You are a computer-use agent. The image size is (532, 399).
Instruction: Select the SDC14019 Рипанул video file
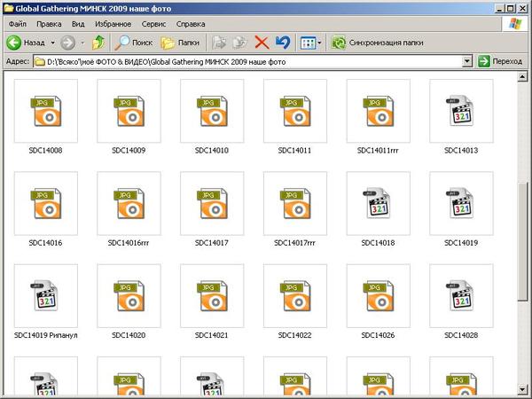tap(46, 302)
